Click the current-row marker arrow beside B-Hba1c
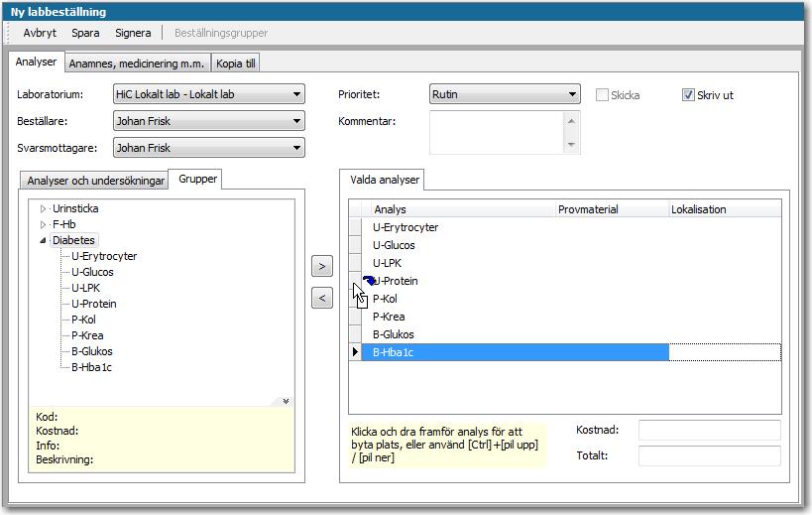This screenshot has height=515, width=812. (355, 352)
